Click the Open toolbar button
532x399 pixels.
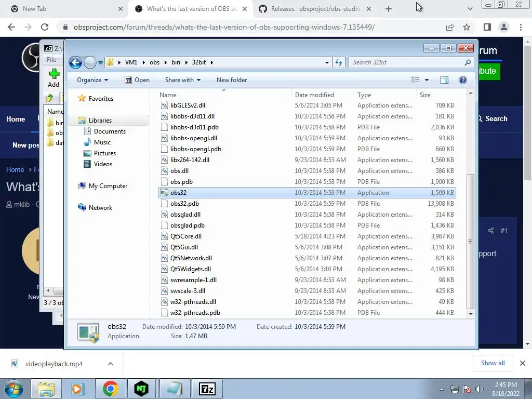tap(137, 80)
